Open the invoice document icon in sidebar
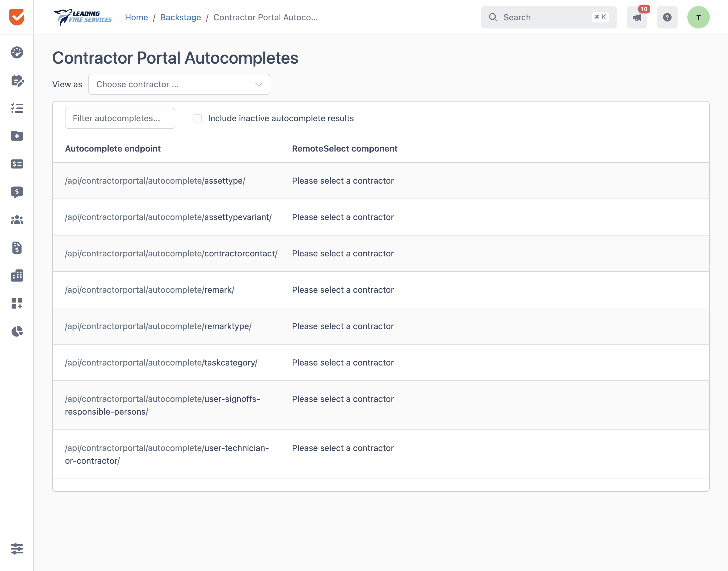Image resolution: width=728 pixels, height=571 pixels. [x=17, y=248]
